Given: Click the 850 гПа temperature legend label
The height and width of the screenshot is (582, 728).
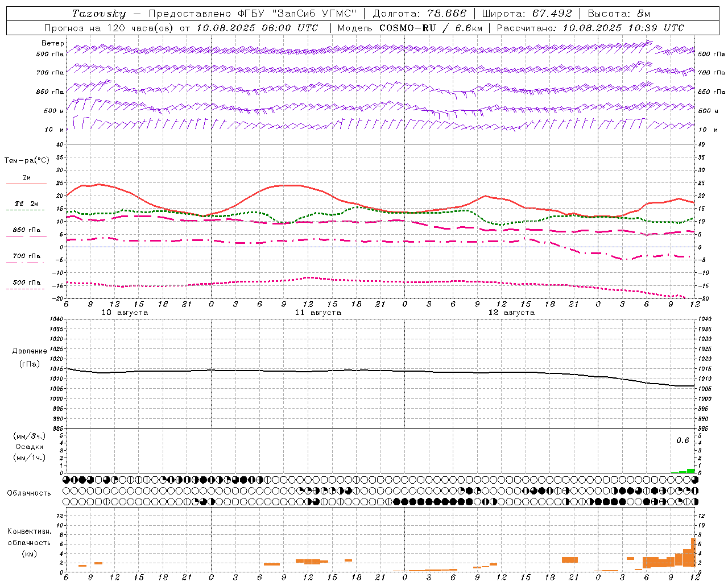Looking at the screenshot, I should (x=27, y=230).
